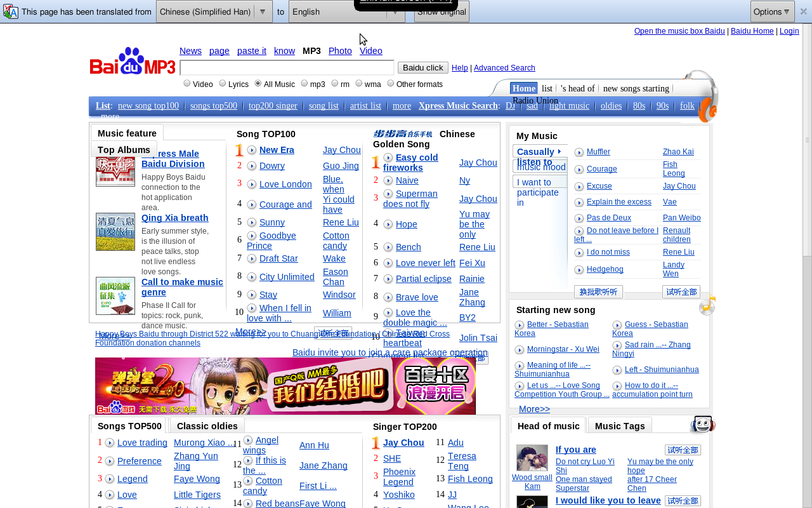The width and height of the screenshot is (812, 508).
Task: Click the Baidu MP3 logo
Action: pyautogui.click(x=133, y=62)
